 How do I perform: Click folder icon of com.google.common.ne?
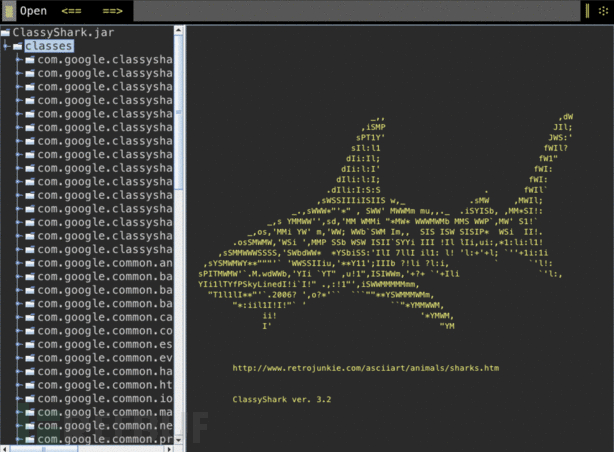[x=30, y=426]
